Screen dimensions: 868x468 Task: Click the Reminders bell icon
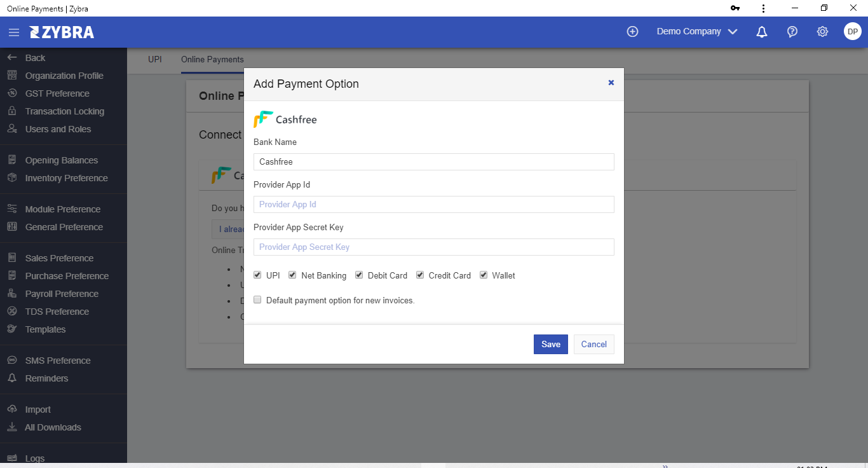12,378
